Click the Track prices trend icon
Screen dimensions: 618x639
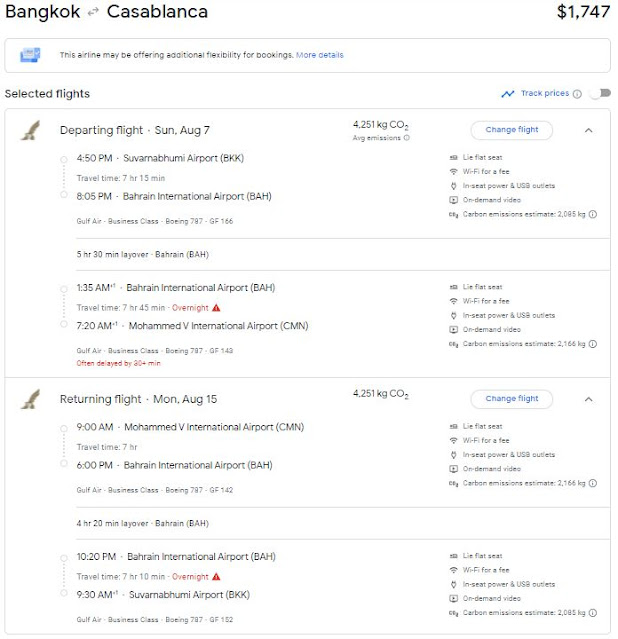pos(508,94)
